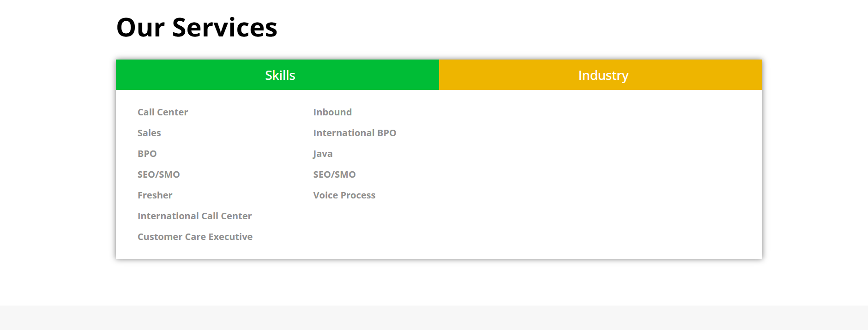Select the Java skill link
Image resolution: width=868 pixels, height=330 pixels.
tap(323, 154)
